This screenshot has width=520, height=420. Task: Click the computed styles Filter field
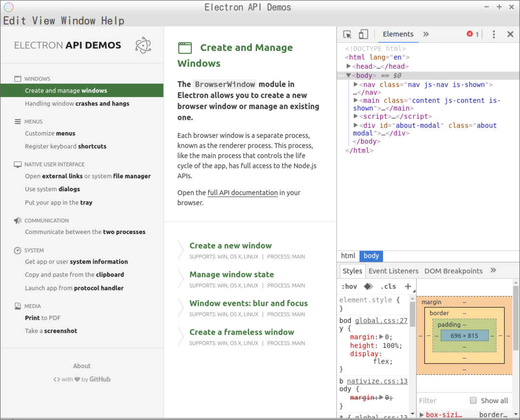tap(442, 400)
